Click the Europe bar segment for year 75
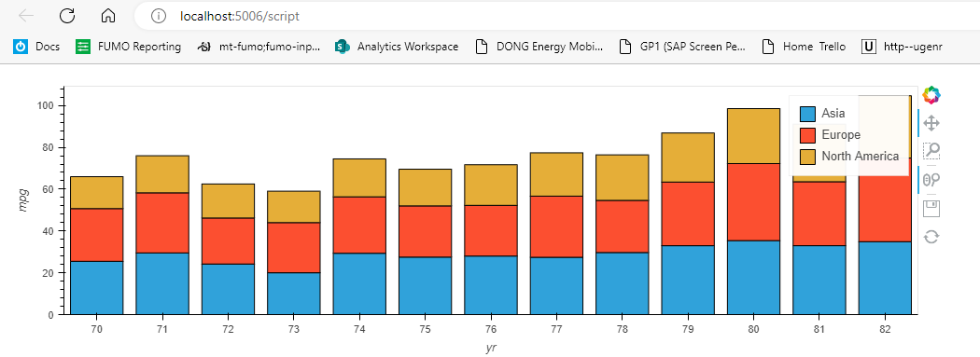Image resolution: width=980 pixels, height=357 pixels. click(425, 231)
